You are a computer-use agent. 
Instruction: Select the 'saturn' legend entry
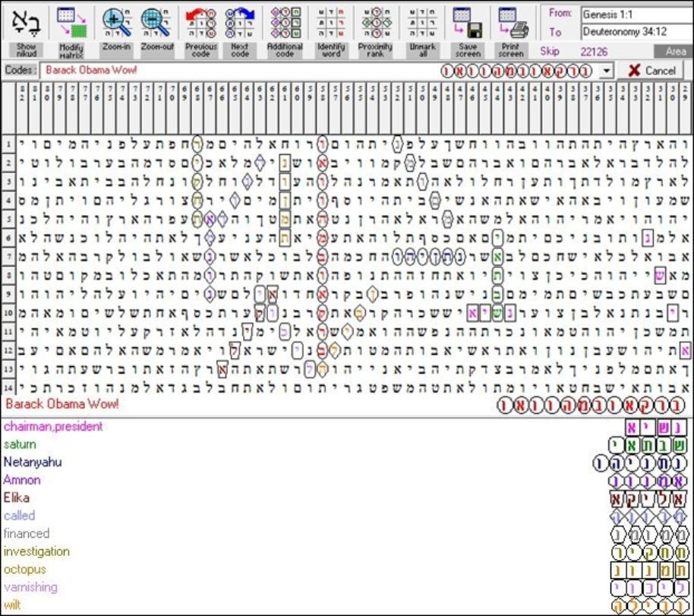coord(20,444)
